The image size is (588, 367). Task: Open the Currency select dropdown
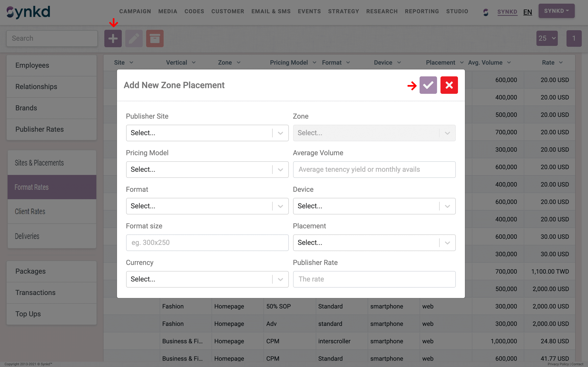207,279
